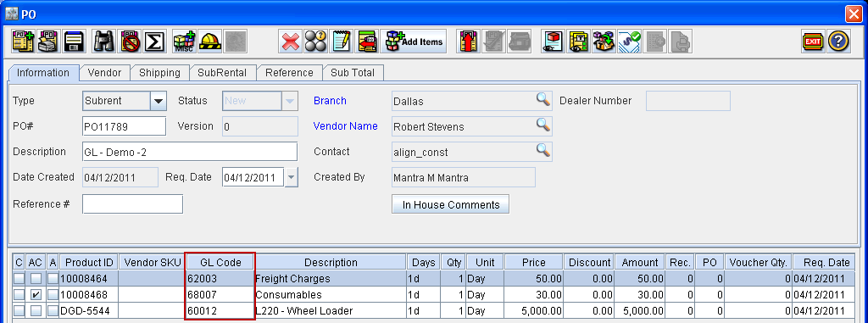Viewport: 868px width, 323px height.
Task: Click the PO icon with red prohibited sign
Action: coord(130,42)
